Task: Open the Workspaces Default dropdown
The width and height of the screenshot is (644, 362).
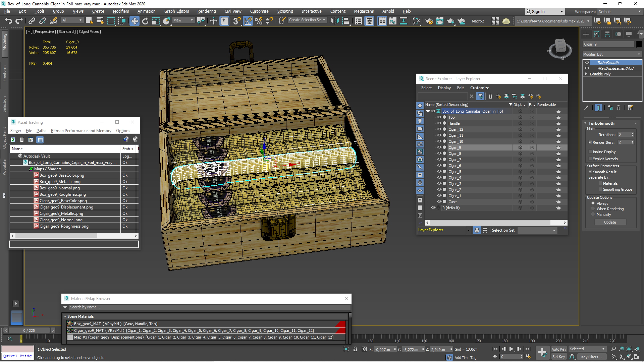Action: pos(620,12)
